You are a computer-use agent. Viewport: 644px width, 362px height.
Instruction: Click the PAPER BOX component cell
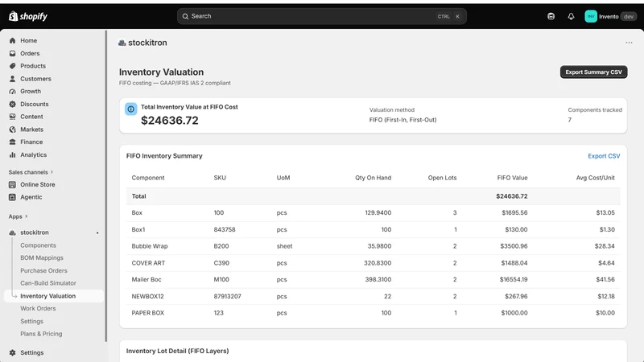click(x=148, y=313)
